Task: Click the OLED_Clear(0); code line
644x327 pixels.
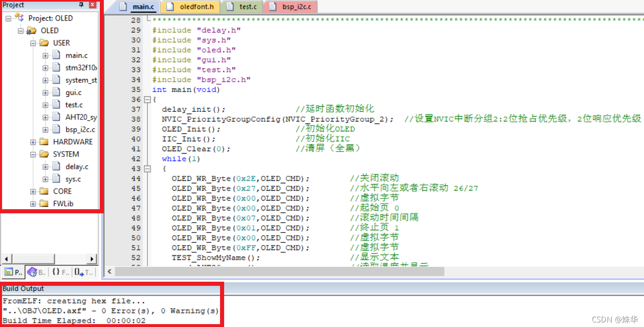Action: pos(196,149)
